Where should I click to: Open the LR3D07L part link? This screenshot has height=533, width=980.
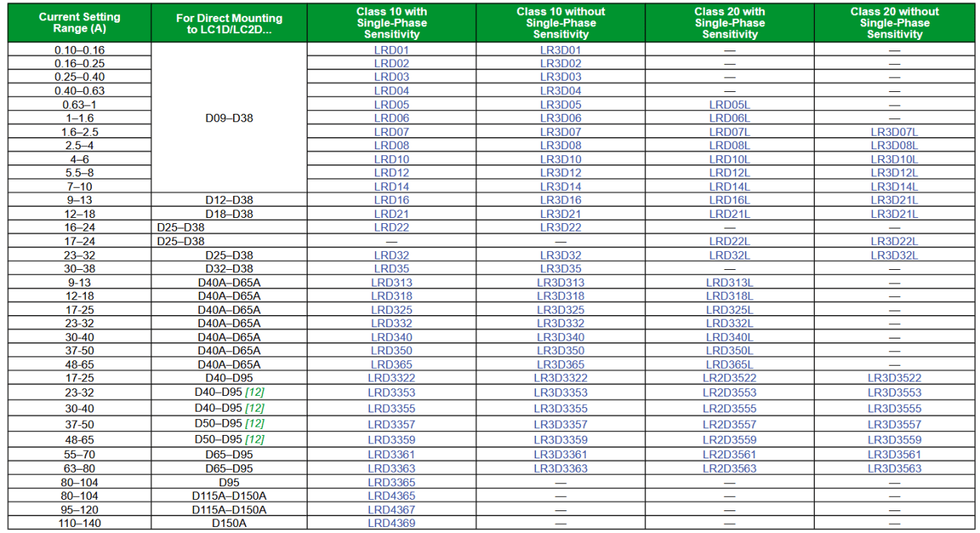click(x=894, y=132)
